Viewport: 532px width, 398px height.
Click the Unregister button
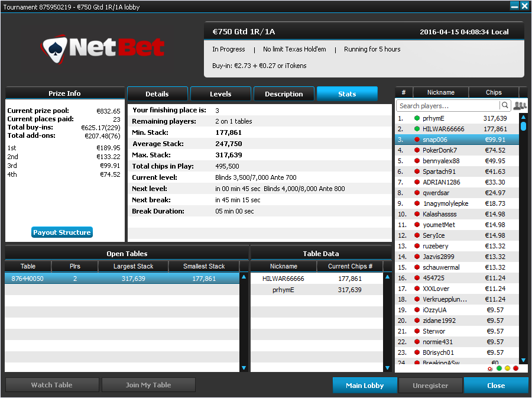click(x=430, y=386)
